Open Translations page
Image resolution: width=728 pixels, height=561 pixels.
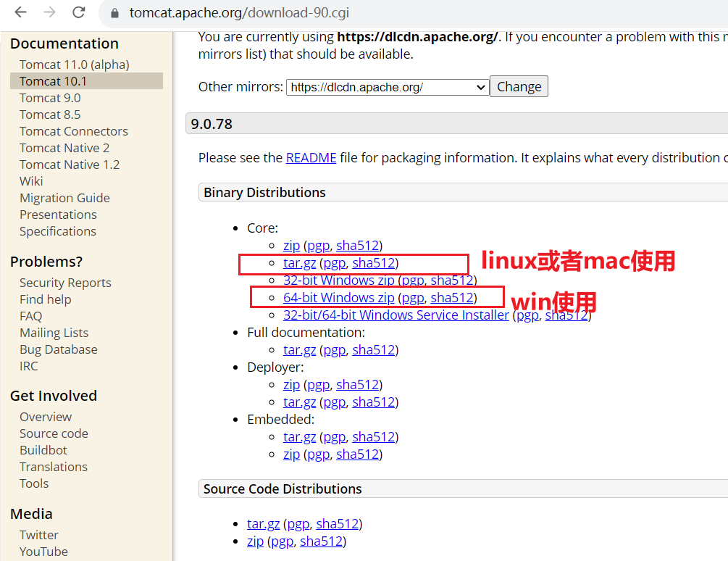pyautogui.click(x=54, y=467)
